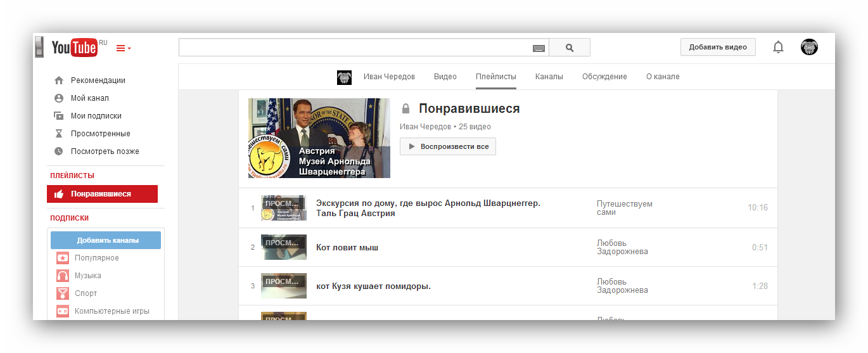Open the notifications bell
Viewport: 868px width, 353px height.
pyautogui.click(x=778, y=47)
